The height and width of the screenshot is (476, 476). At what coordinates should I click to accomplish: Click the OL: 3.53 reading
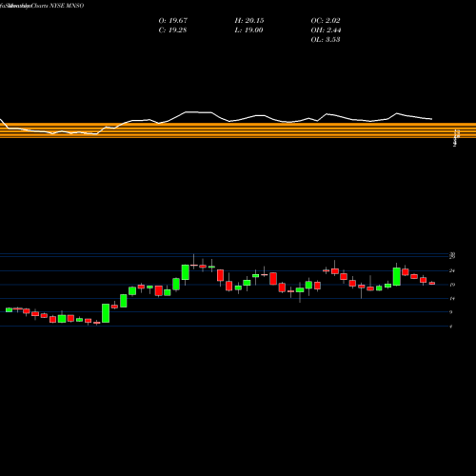(326, 40)
